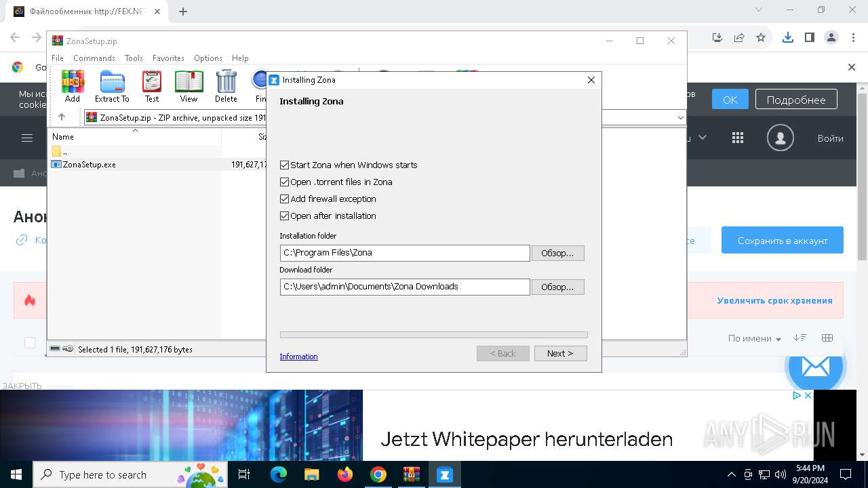868x488 pixels.
Task: Open Firefox from taskbar
Action: coord(344,474)
